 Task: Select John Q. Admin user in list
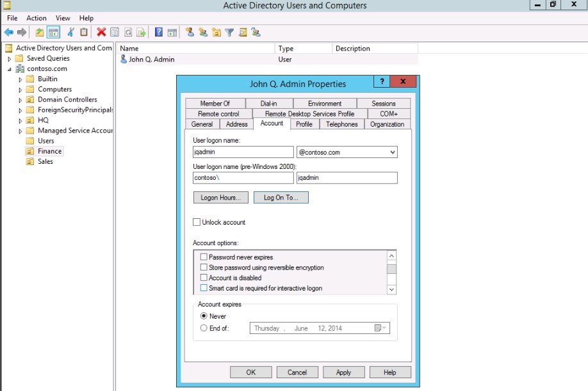tap(151, 60)
